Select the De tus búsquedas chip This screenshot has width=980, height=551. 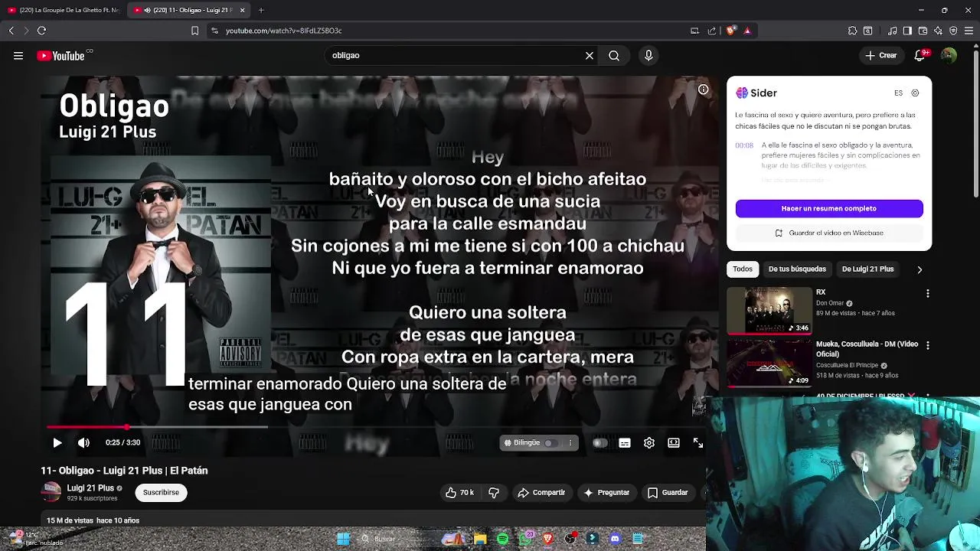(797, 269)
